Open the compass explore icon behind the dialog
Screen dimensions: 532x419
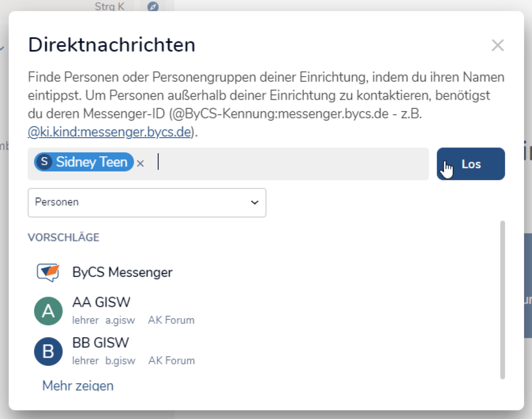click(153, 7)
